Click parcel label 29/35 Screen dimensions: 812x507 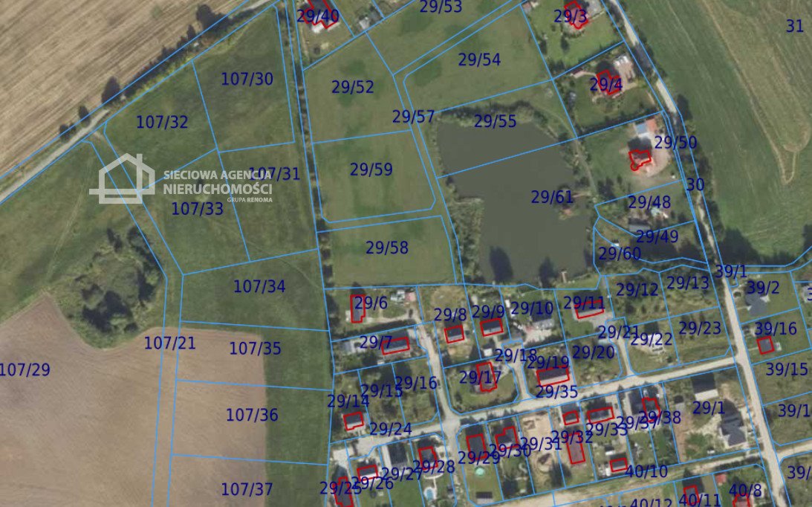556,393
